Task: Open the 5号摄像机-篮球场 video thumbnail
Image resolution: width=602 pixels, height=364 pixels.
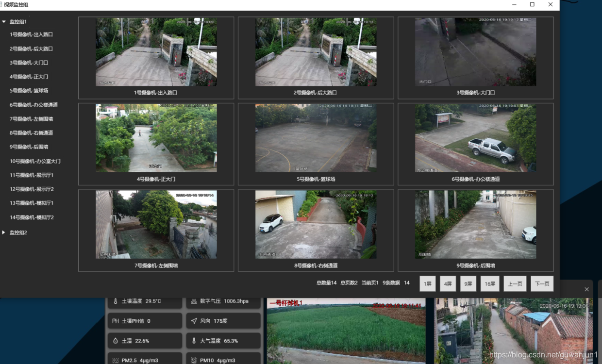Action: point(316,138)
